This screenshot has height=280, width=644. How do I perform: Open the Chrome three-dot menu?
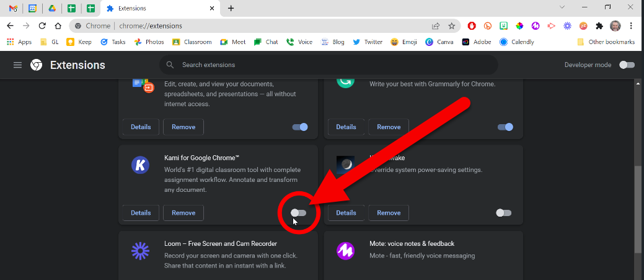[631, 26]
